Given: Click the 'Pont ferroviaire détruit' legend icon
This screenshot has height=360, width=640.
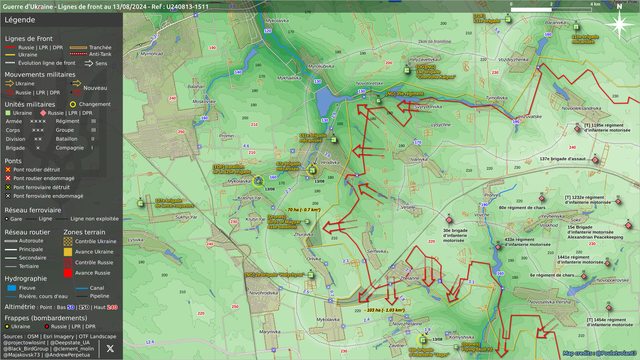Looking at the screenshot, I should (x=8, y=187).
